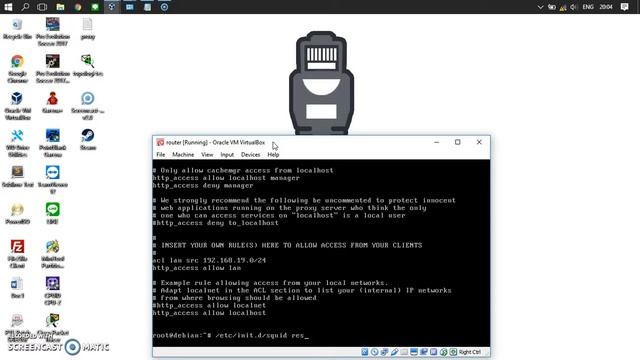Image resolution: width=640 pixels, height=360 pixels.
Task: Select the Cisco Packet Tracer desktop icon
Action: pyautogui.click(x=53, y=328)
